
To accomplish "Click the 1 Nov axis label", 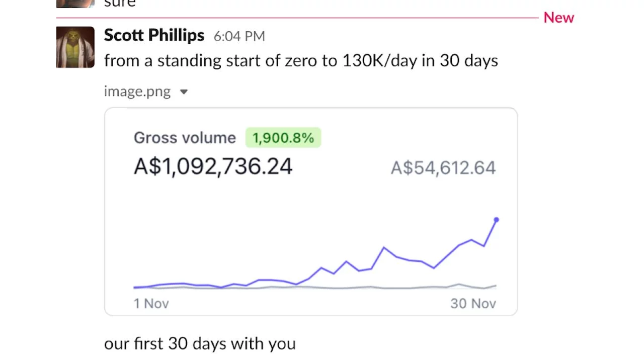I will click(x=151, y=303).
